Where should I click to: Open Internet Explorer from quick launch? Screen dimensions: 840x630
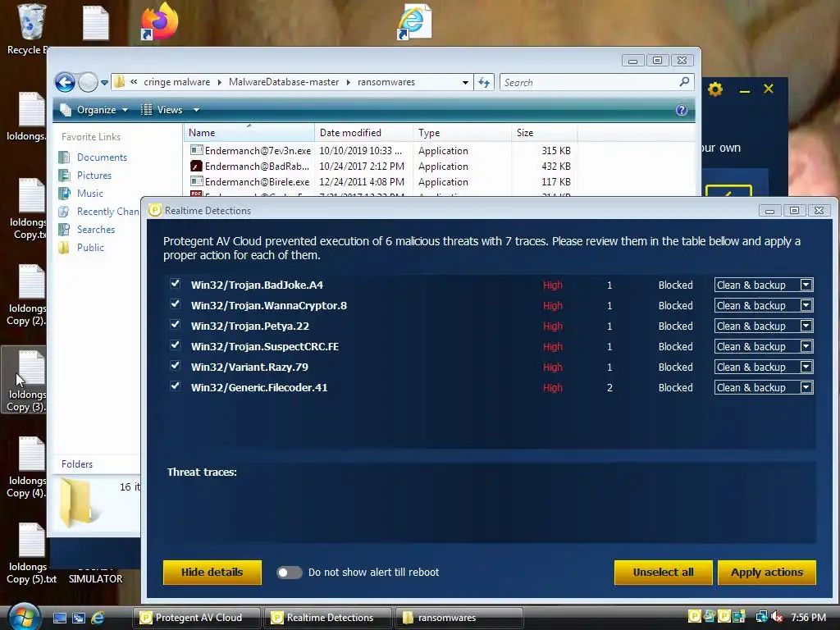[x=98, y=618]
